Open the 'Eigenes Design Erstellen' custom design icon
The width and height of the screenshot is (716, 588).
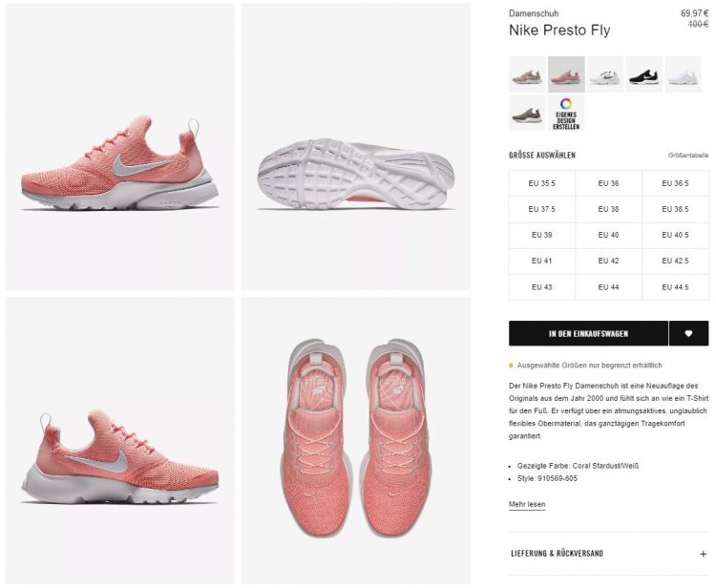(566, 114)
